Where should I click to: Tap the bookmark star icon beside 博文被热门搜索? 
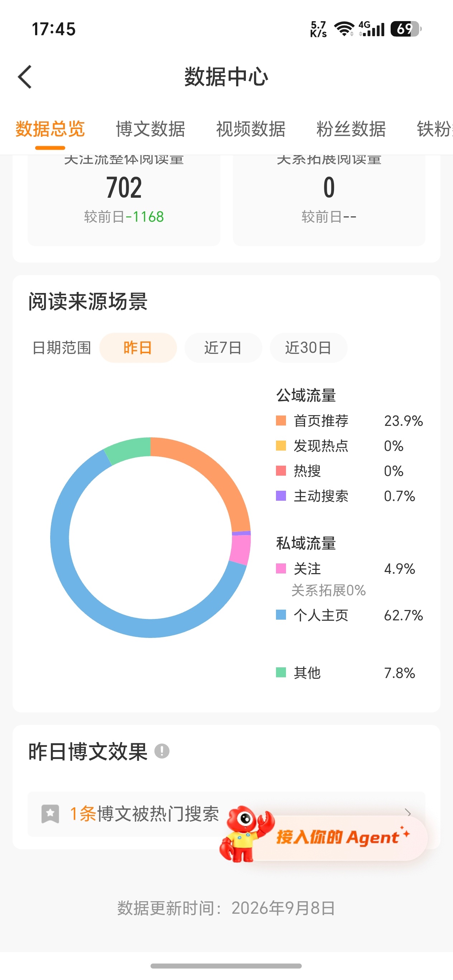pos(50,814)
